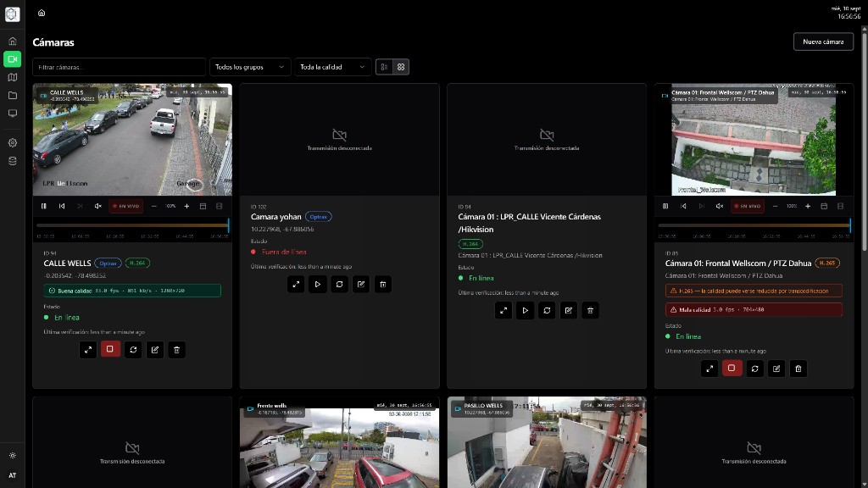Open the map view from the sidebar

tap(12, 77)
